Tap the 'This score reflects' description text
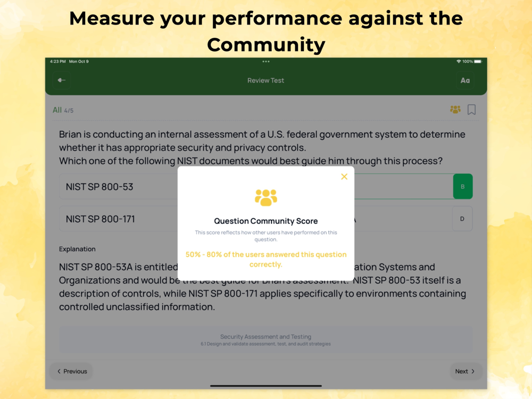This screenshot has height=399, width=532. pos(265,236)
